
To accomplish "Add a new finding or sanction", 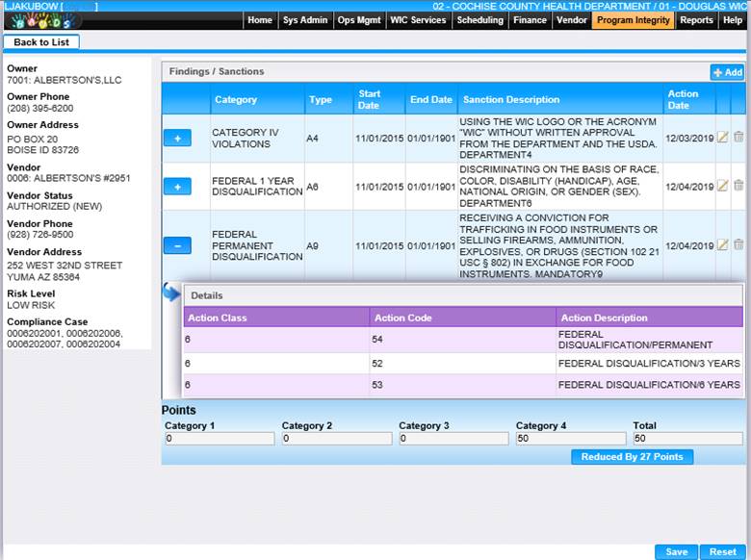I will (x=727, y=72).
